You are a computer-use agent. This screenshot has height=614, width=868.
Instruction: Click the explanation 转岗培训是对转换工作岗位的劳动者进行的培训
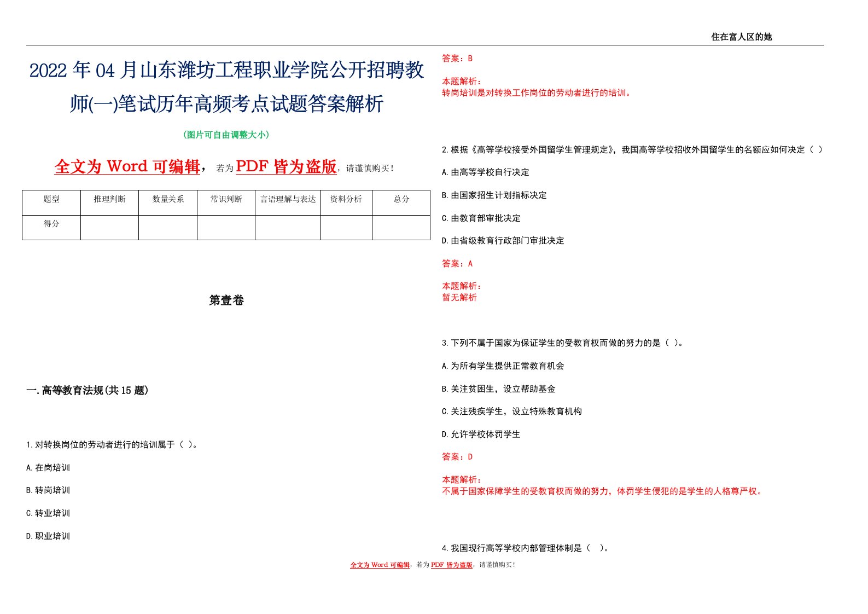click(538, 93)
